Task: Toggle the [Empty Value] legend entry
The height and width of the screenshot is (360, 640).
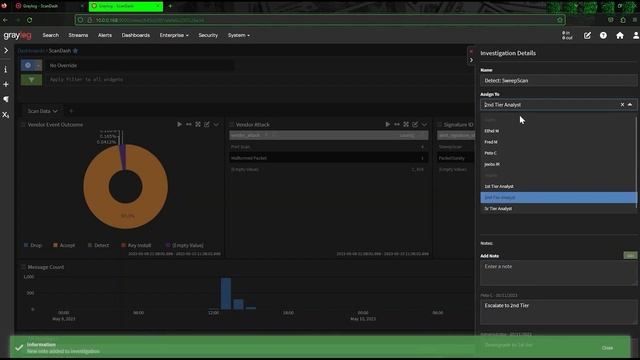Action: (x=184, y=245)
